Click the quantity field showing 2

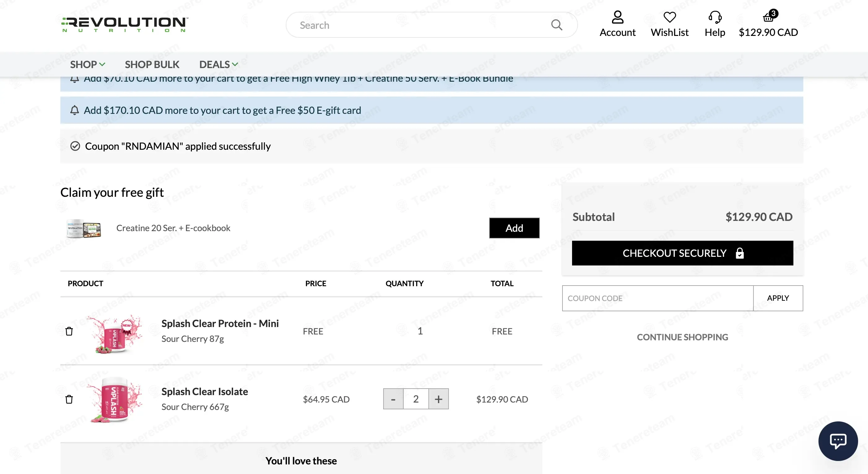coord(416,399)
